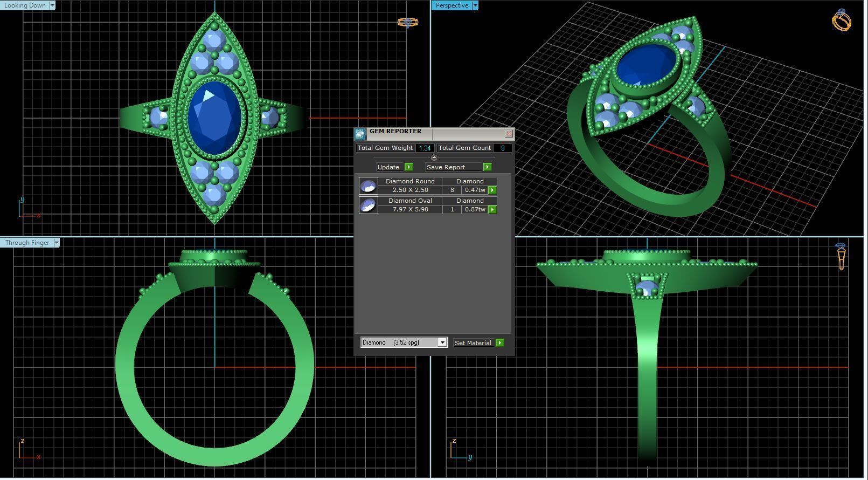
Task: Click the green arrow on Diamond Oval row
Action: point(492,210)
